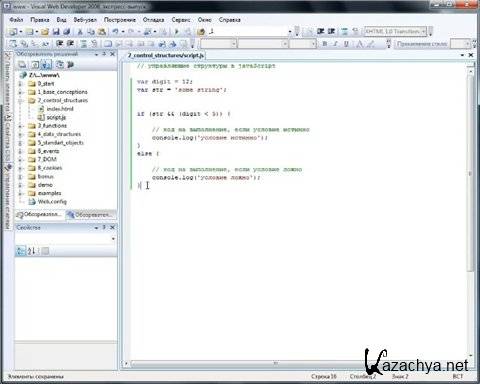Click the Paste clipboard icon
Screen dimensions: 480x384
[x=102, y=32]
